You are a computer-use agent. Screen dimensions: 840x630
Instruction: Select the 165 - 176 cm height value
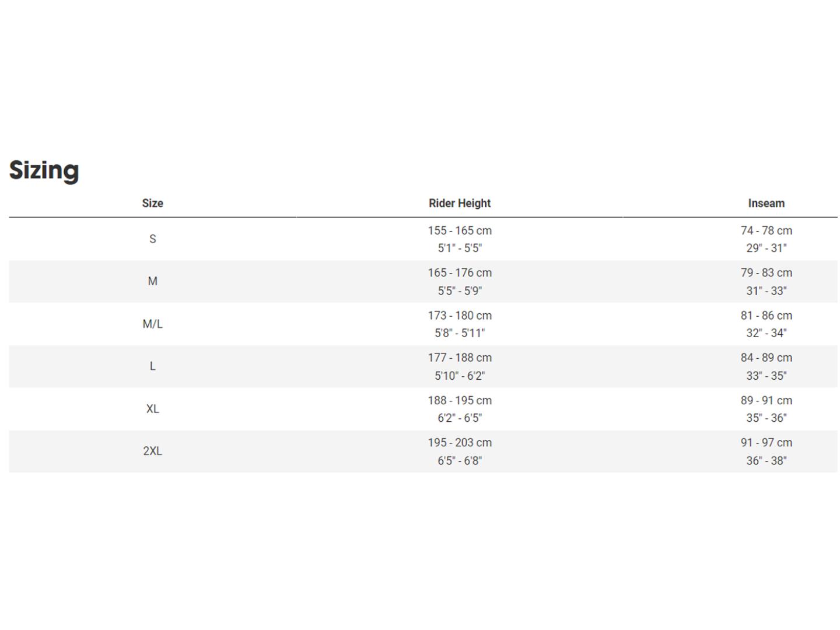tap(460, 272)
